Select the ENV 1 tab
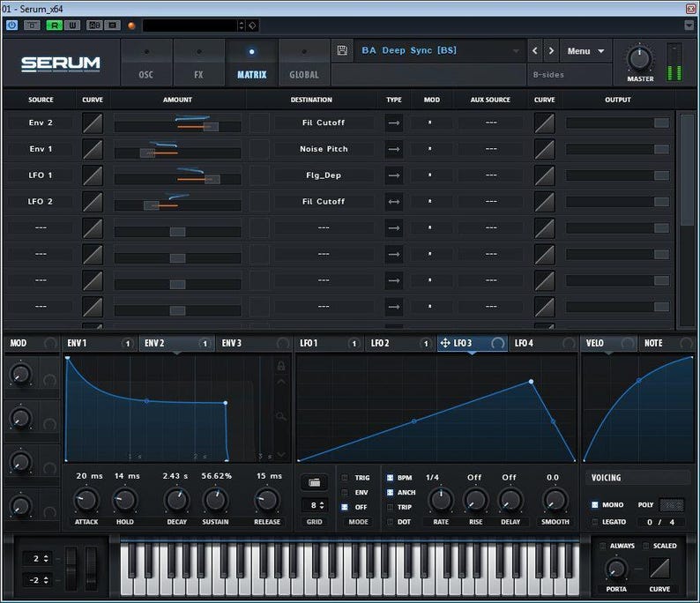 pyautogui.click(x=100, y=343)
